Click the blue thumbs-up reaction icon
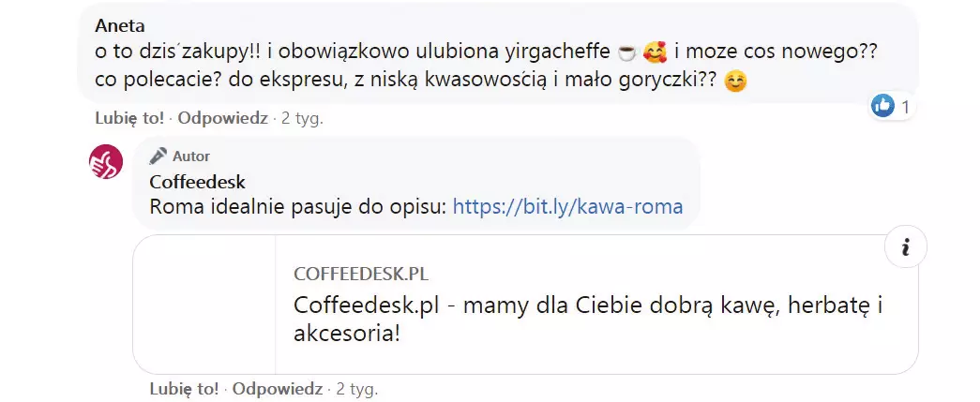This screenshot has width=980, height=402. [882, 107]
